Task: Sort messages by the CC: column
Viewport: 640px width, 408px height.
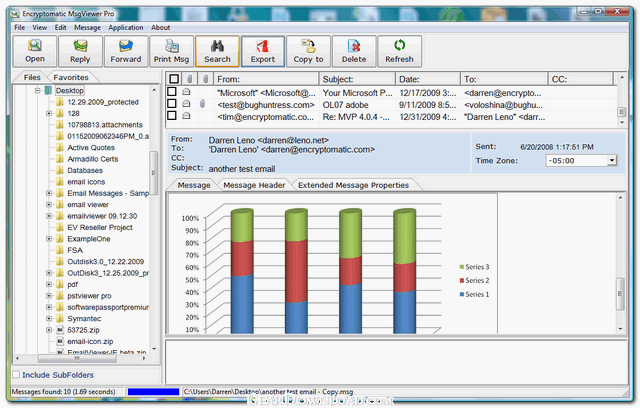Action: [x=580, y=79]
